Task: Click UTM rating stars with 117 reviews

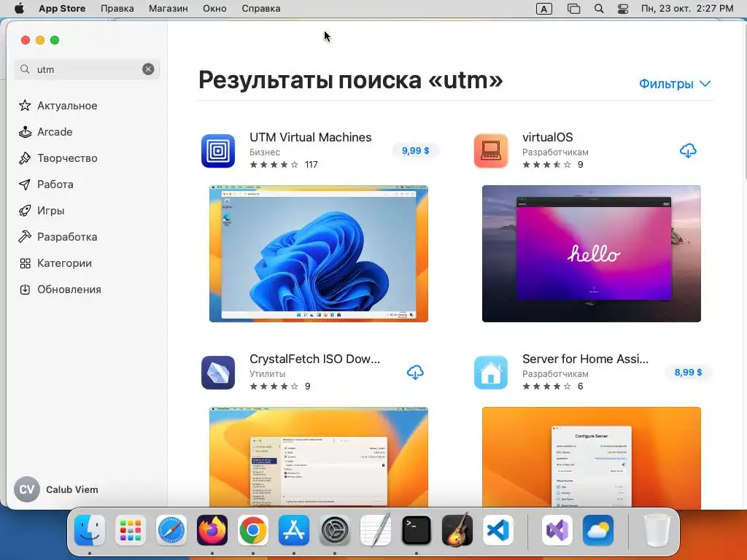Action: 274,165
